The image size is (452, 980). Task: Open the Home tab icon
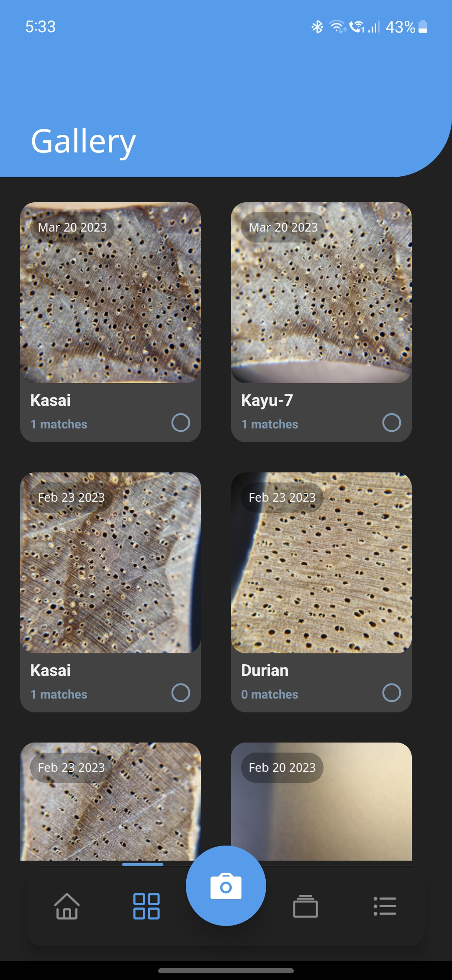tap(67, 906)
